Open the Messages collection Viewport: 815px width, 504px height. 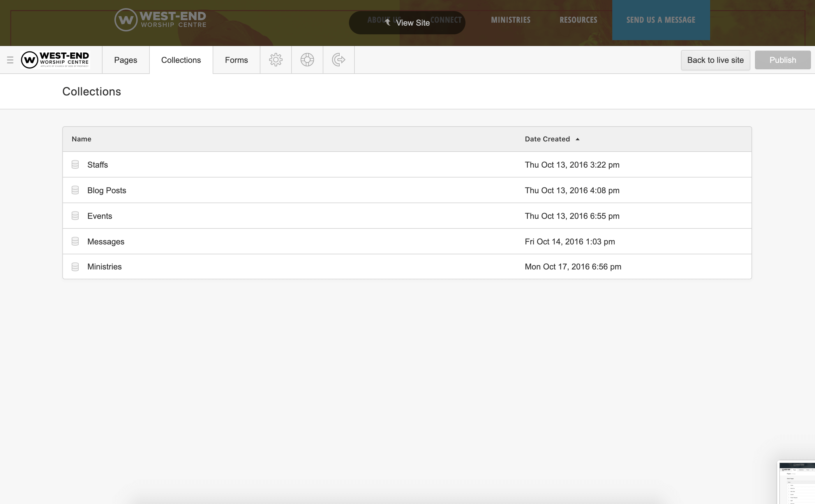tap(407, 242)
